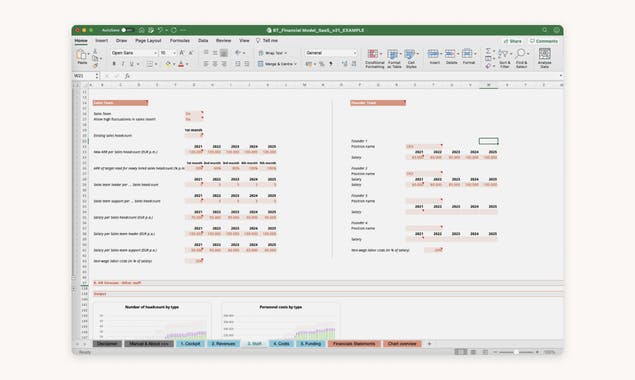Switch to the Financial Statements sheet tab
The height and width of the screenshot is (380, 635).
(x=354, y=344)
